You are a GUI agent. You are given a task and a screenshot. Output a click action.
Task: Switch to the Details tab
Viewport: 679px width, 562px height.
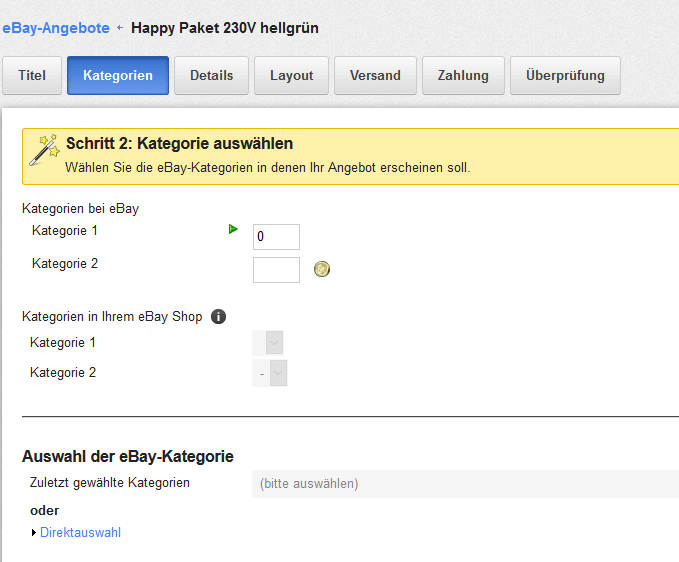pos(211,75)
